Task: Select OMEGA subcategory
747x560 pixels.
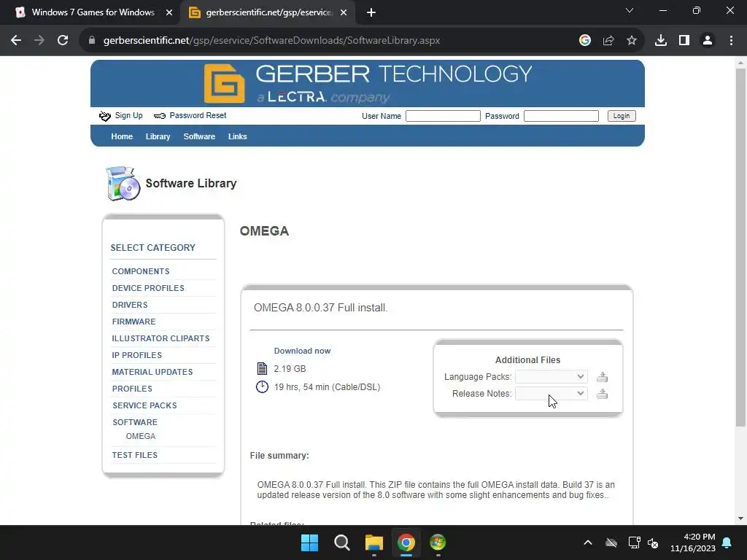Action: pos(141,436)
